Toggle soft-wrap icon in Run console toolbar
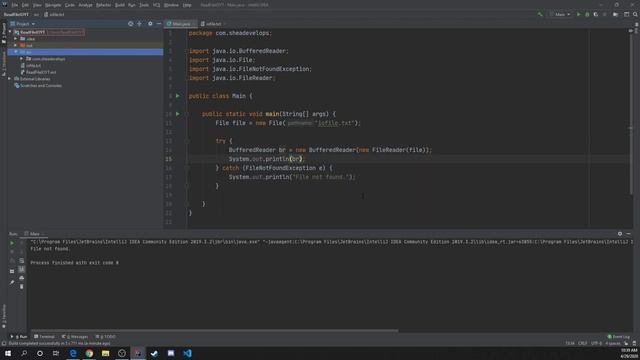Image resolution: width=640 pixels, height=360 pixels. coord(22,260)
